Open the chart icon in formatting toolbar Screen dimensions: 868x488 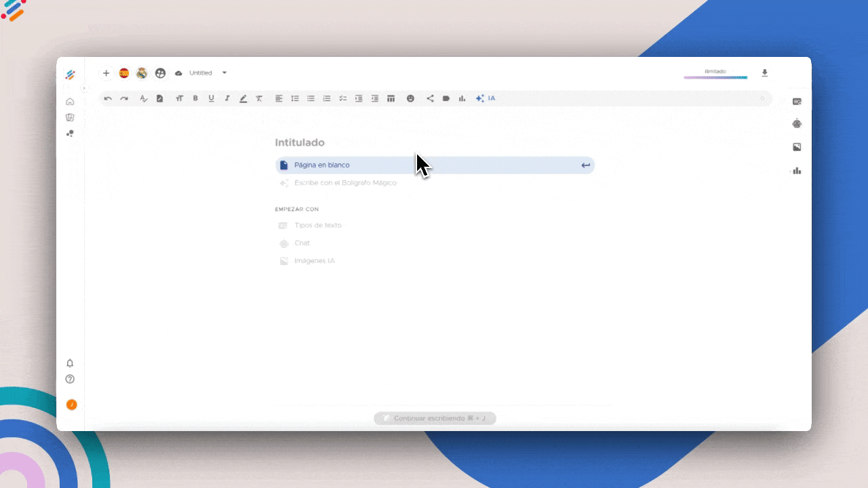coord(462,98)
